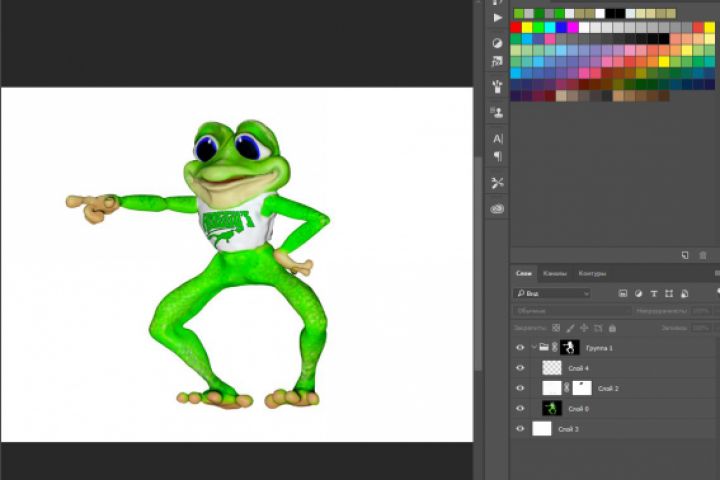Select the layer named Группа 1
The image size is (720, 480).
click(x=599, y=348)
